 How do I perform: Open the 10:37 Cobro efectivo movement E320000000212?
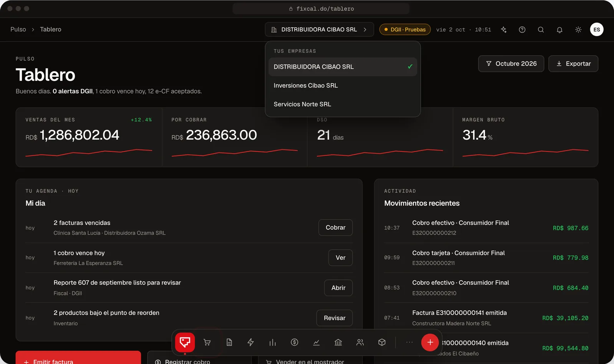(x=486, y=228)
